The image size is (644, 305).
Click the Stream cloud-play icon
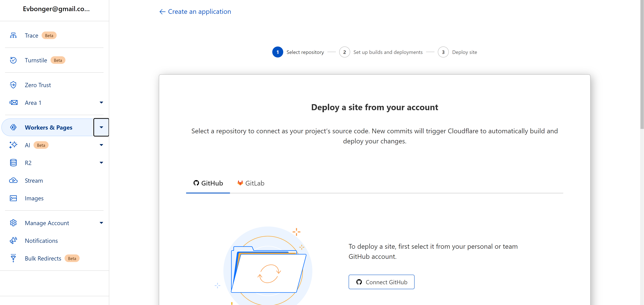[13, 180]
